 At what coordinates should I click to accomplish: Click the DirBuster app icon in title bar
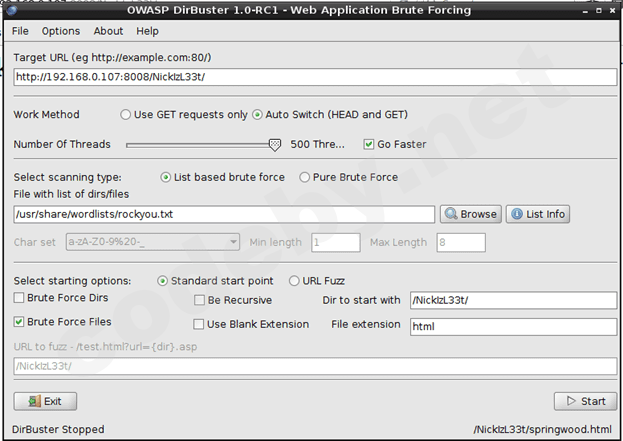click(x=12, y=10)
